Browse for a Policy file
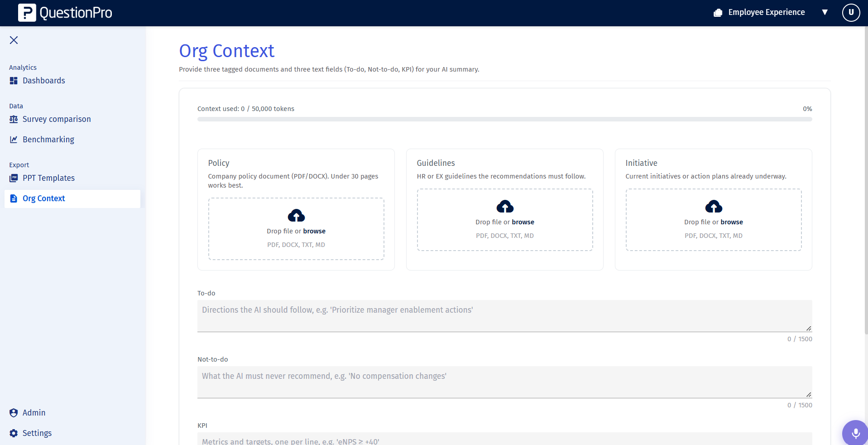The width and height of the screenshot is (868, 445). [314, 231]
